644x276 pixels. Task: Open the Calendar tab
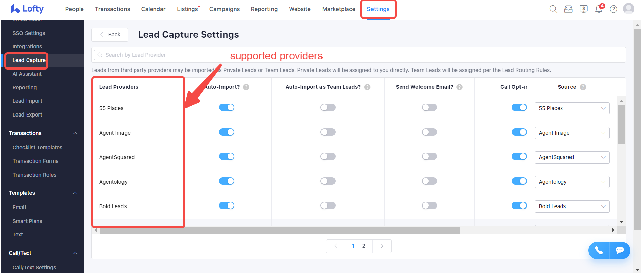[x=153, y=9]
